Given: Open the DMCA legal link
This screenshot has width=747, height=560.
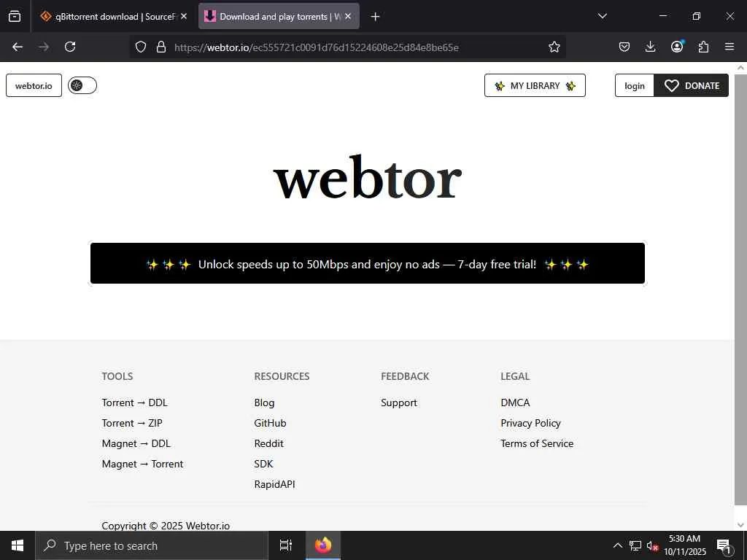Looking at the screenshot, I should click(x=515, y=402).
